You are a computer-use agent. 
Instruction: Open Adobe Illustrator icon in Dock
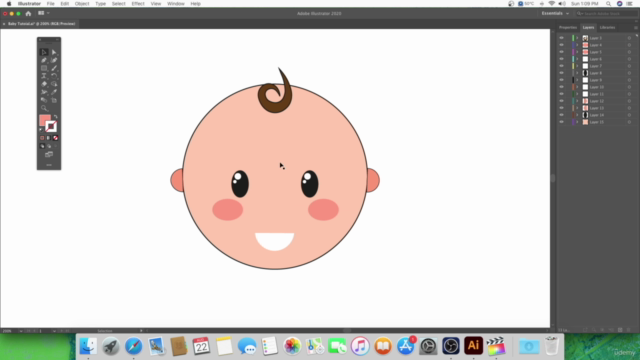473,346
